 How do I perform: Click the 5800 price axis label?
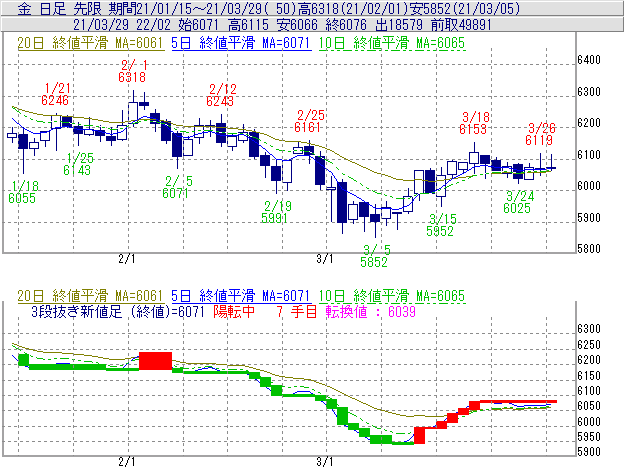(589, 249)
